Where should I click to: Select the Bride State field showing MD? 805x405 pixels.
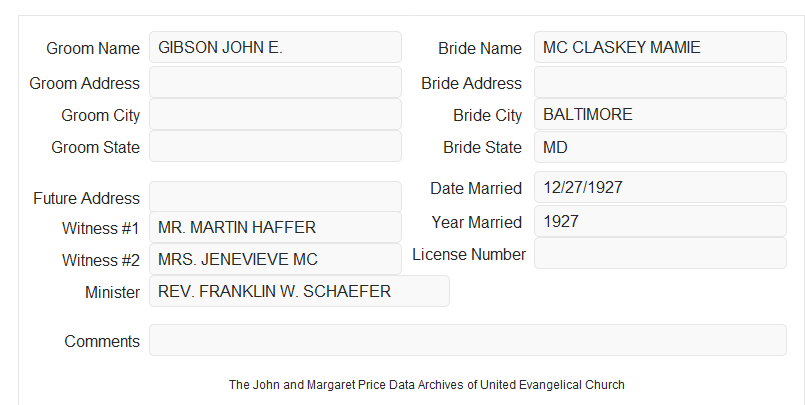660,147
